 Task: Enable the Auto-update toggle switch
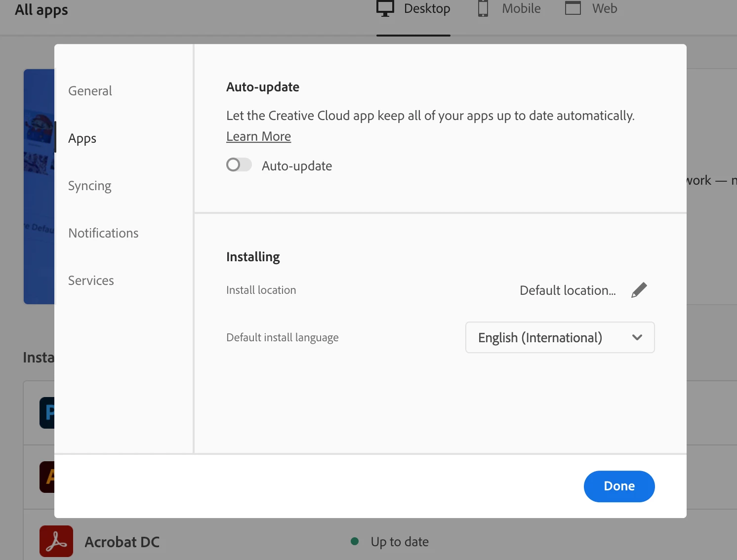(239, 165)
